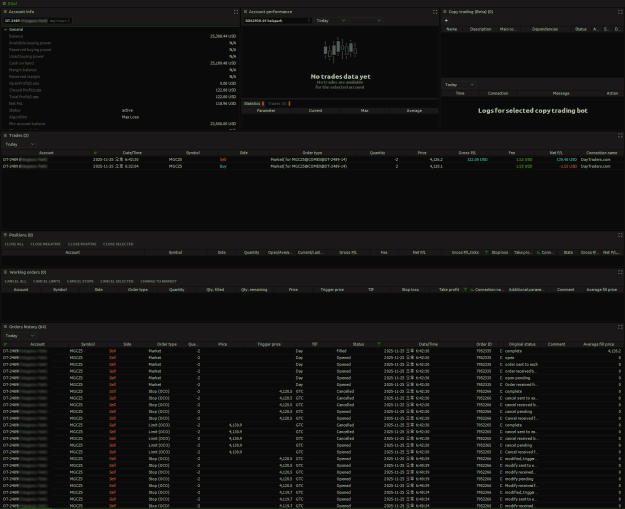The image size is (625, 509).
Task: Click the Balance value 25,288.44 USD
Action: tap(223, 36)
